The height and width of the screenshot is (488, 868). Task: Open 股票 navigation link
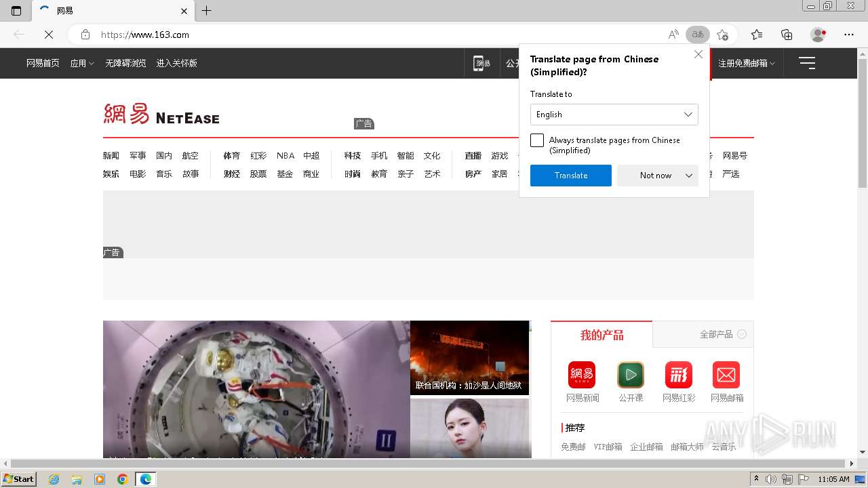tap(258, 174)
